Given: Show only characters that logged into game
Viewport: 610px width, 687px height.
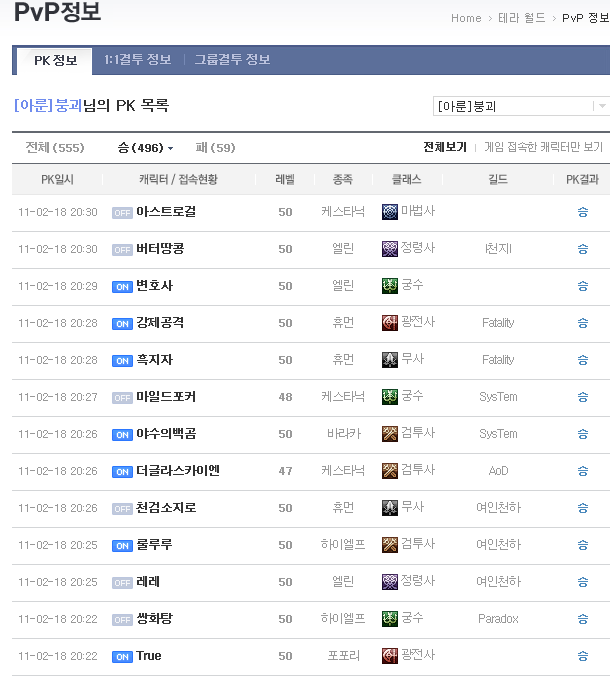Looking at the screenshot, I should point(543,147).
